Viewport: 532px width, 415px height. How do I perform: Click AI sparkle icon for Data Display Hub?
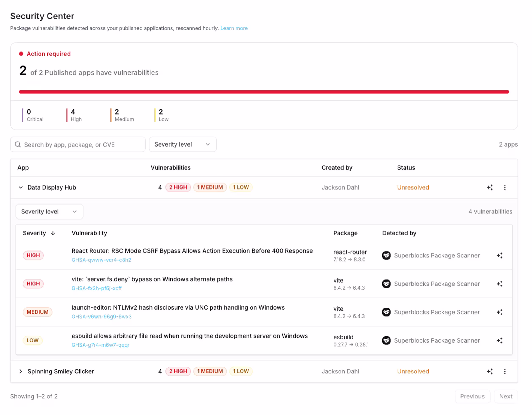pos(490,187)
